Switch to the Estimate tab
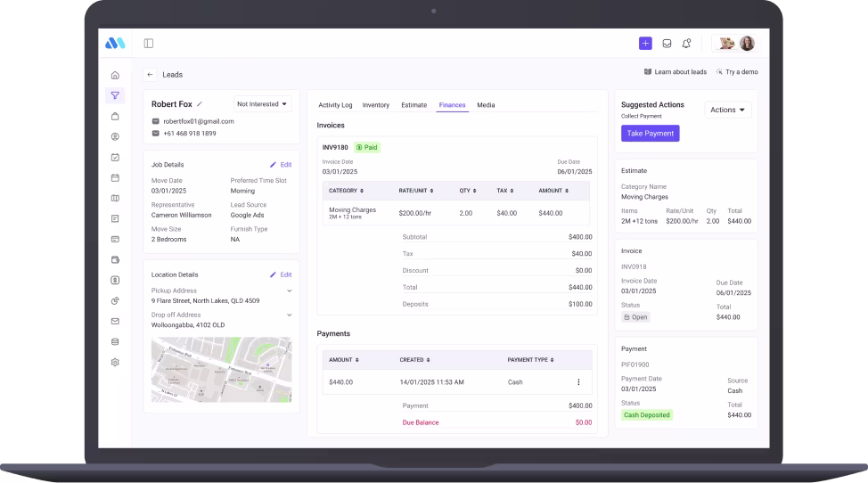868x483 pixels. (x=414, y=105)
